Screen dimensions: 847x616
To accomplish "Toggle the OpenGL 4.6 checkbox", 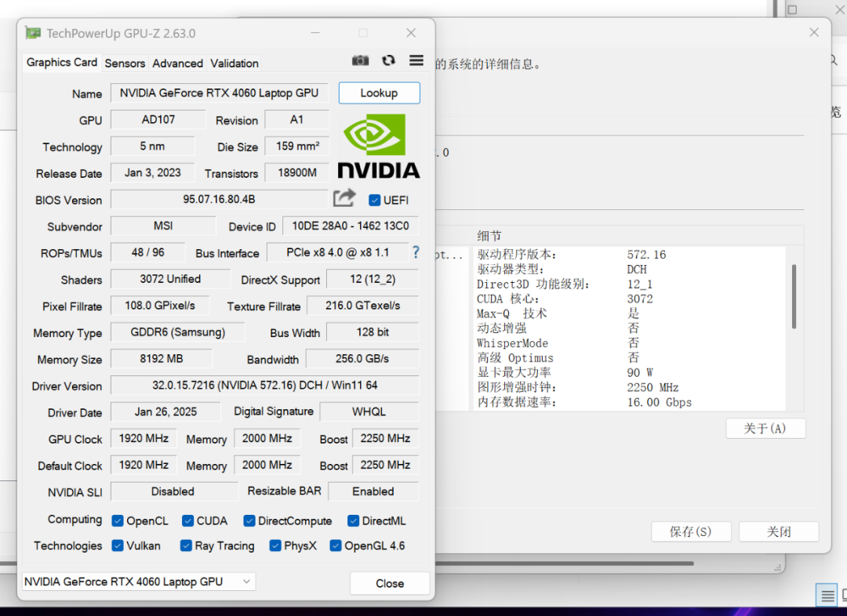I will [336, 545].
